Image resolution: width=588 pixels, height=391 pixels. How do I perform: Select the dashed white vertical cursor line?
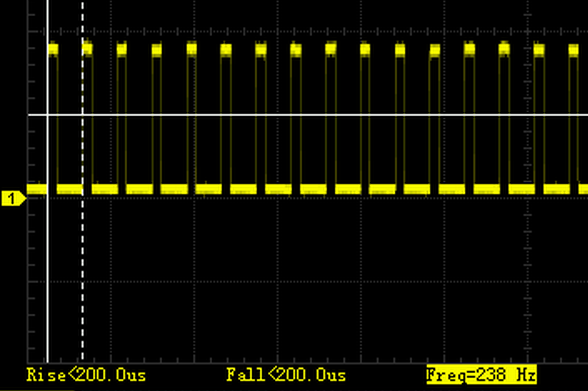pyautogui.click(x=82, y=181)
